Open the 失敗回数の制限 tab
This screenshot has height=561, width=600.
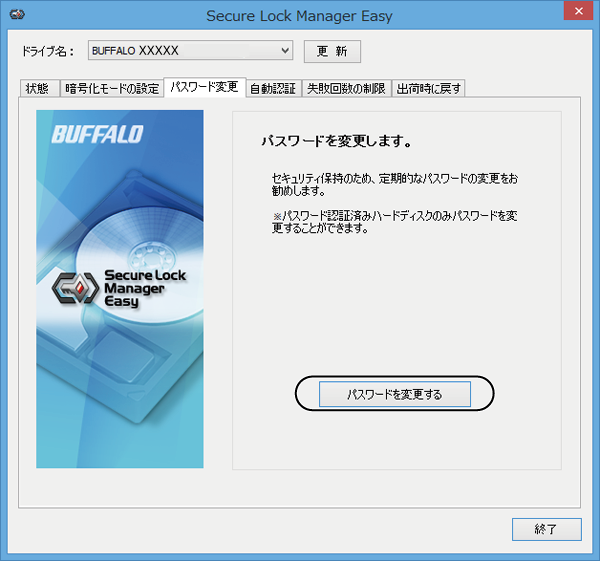tap(346, 89)
